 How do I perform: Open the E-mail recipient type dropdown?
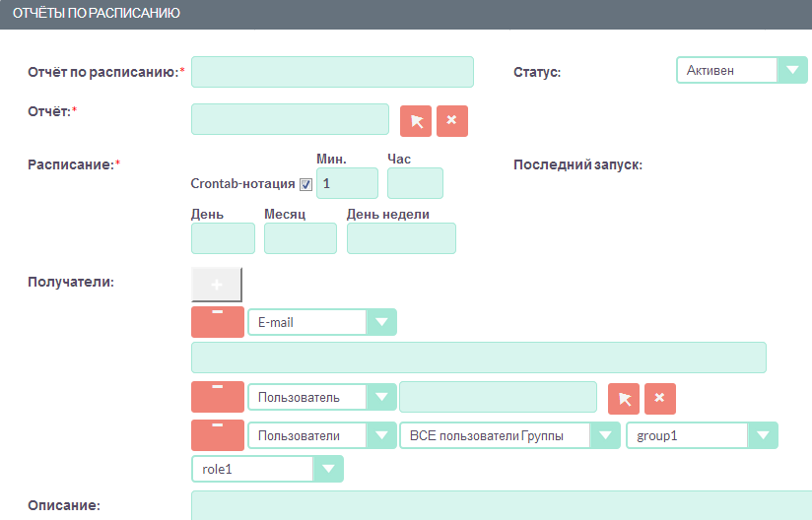(x=321, y=322)
